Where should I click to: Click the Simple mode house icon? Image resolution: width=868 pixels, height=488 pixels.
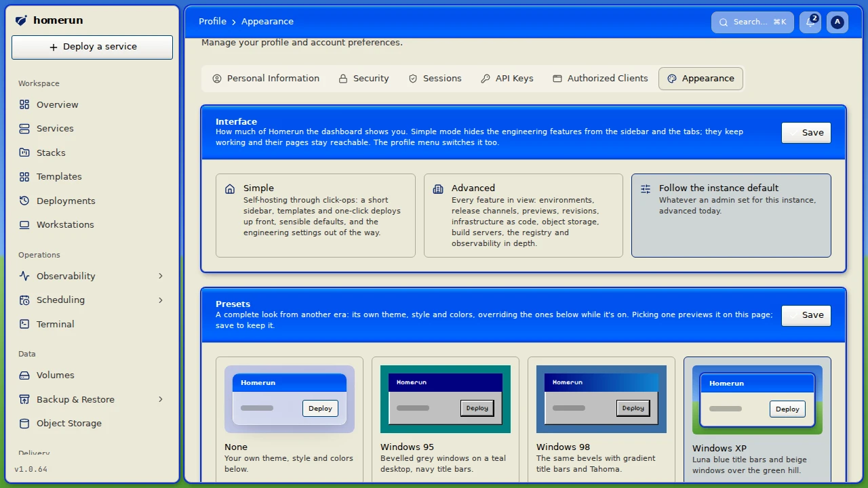click(230, 189)
